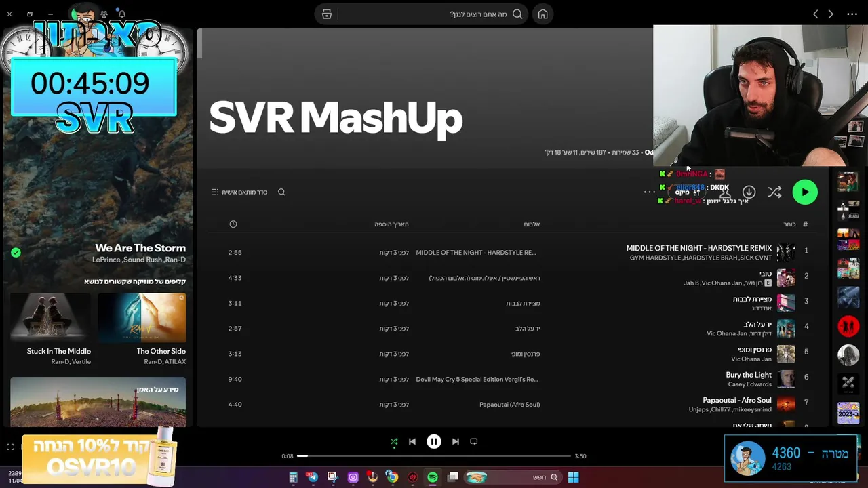Toggle fullscreen icon in bottom-left corner
Screen dimensions: 868x488
pyautogui.click(x=10, y=447)
